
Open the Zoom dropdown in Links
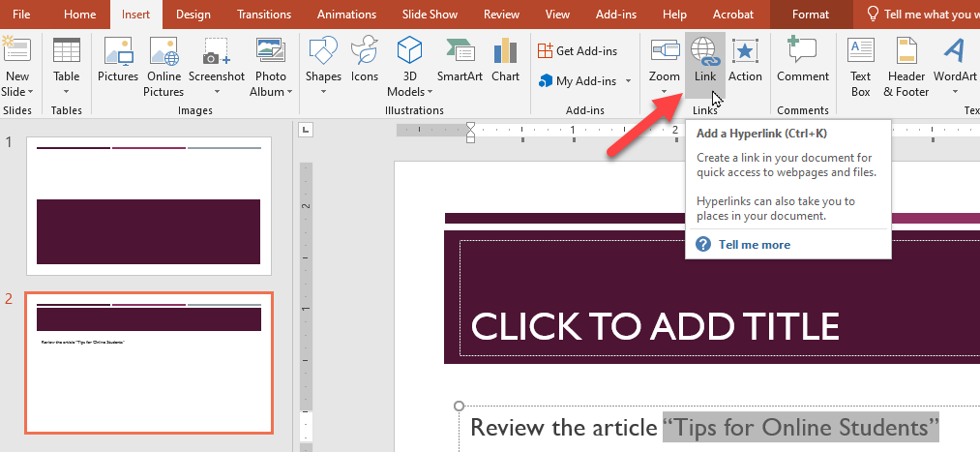pos(664,92)
